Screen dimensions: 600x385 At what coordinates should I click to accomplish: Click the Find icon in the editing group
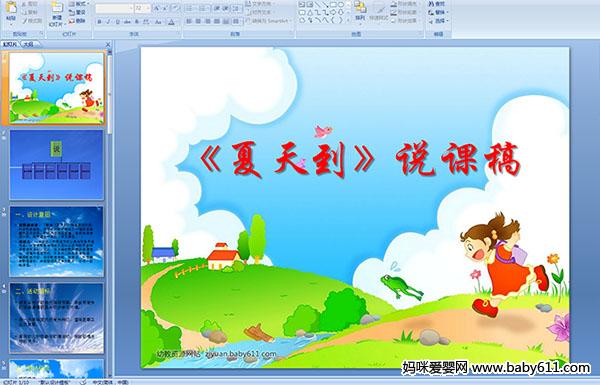[437, 4]
